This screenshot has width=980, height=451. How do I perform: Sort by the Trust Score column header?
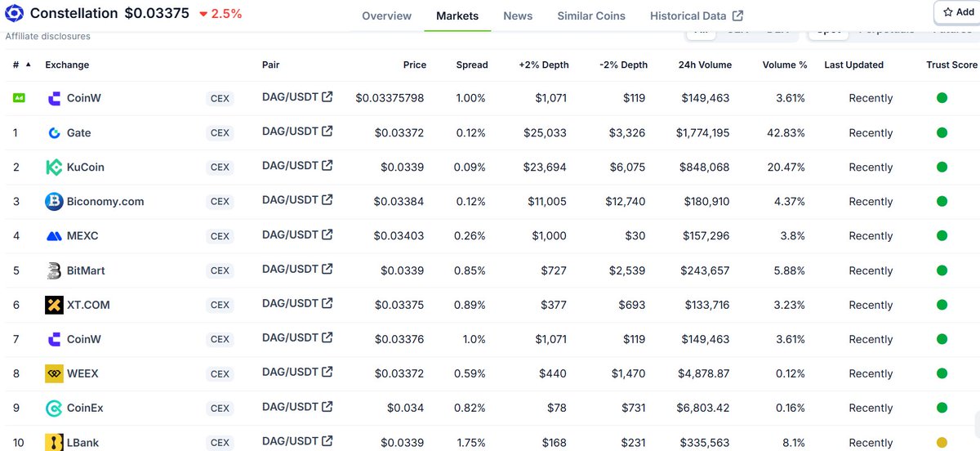coord(952,65)
